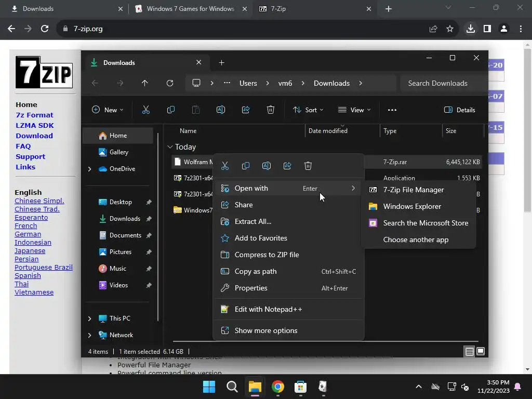This screenshot has height=399, width=532.
Task: Select Compress to ZIP file
Action: coord(288,255)
